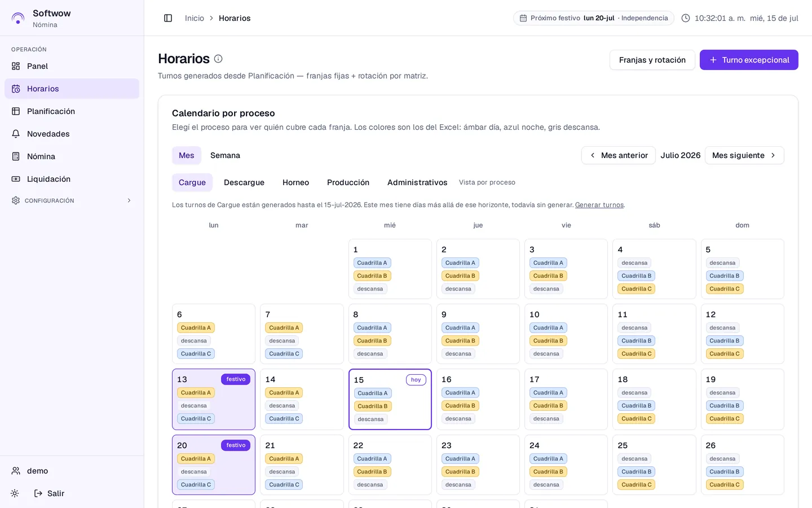Click the info icon beside Horarios title
812x508 pixels.
click(218, 59)
